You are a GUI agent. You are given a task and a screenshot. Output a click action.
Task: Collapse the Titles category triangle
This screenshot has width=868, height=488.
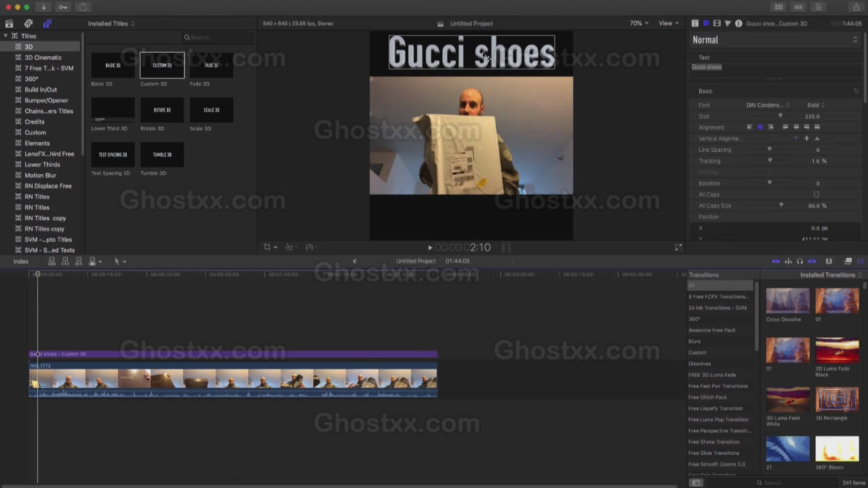pos(6,36)
